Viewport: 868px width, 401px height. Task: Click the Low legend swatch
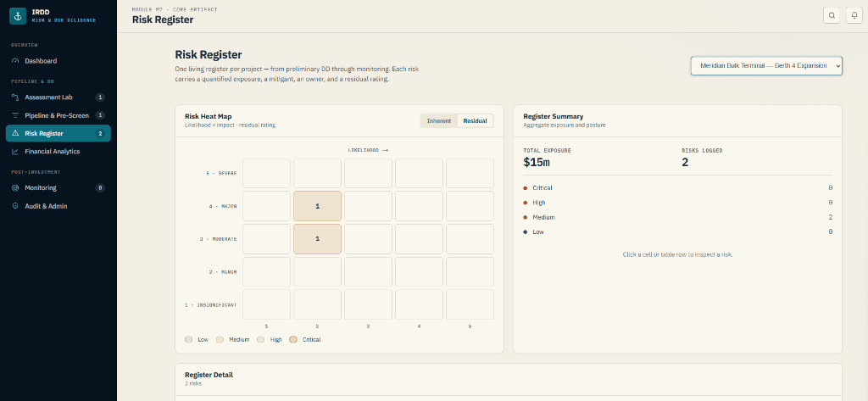click(x=189, y=339)
